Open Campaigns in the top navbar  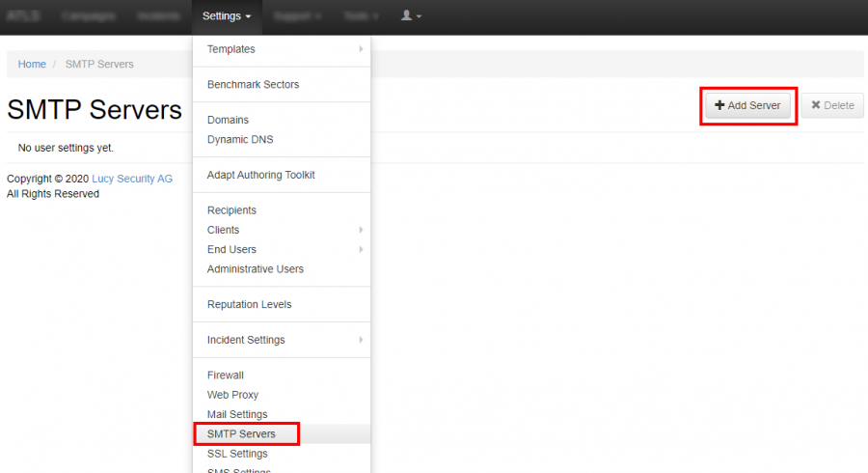(88, 16)
